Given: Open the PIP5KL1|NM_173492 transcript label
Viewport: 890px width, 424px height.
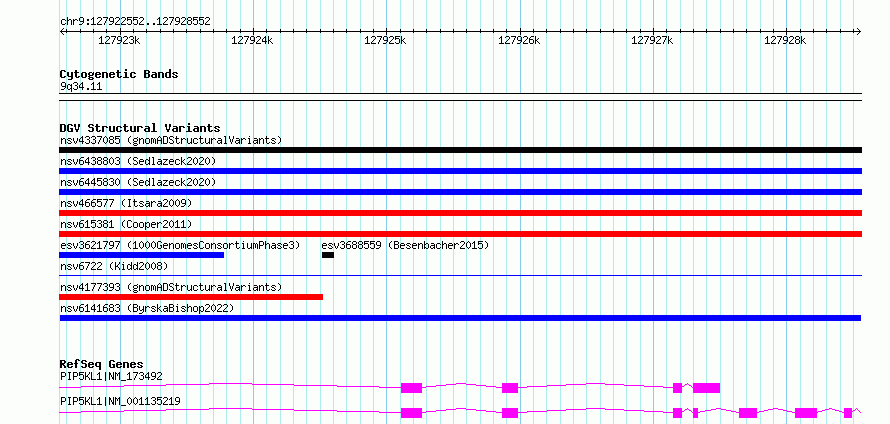Looking at the screenshot, I should pyautogui.click(x=111, y=376).
